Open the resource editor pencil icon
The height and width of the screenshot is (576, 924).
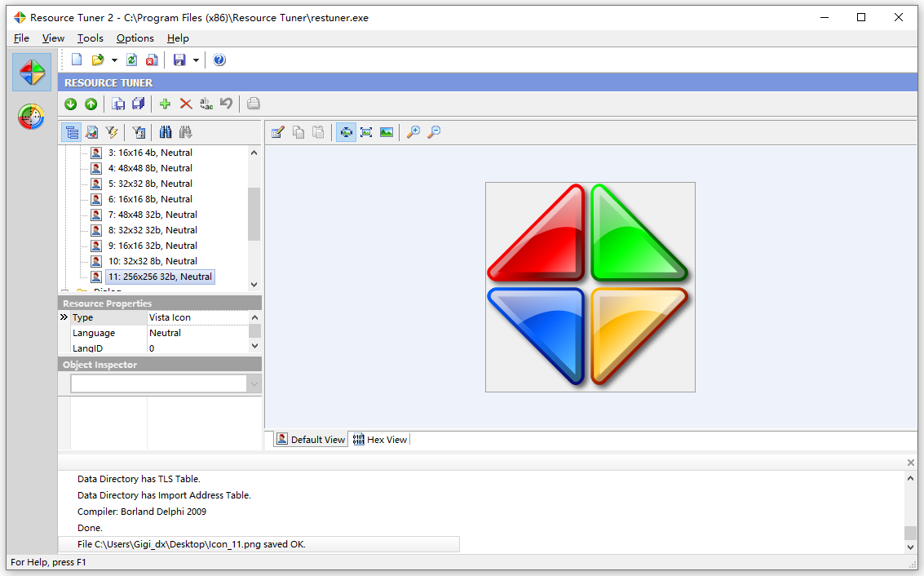(x=278, y=132)
